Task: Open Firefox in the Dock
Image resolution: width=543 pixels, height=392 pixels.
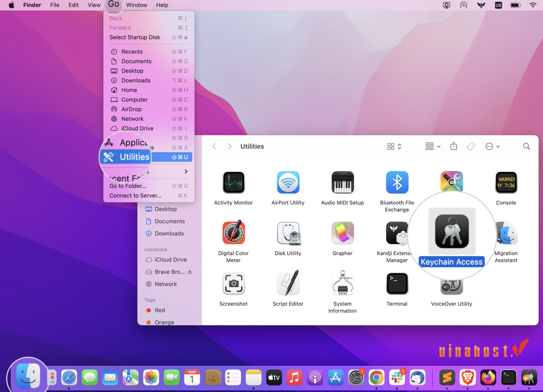Action: coord(488,377)
